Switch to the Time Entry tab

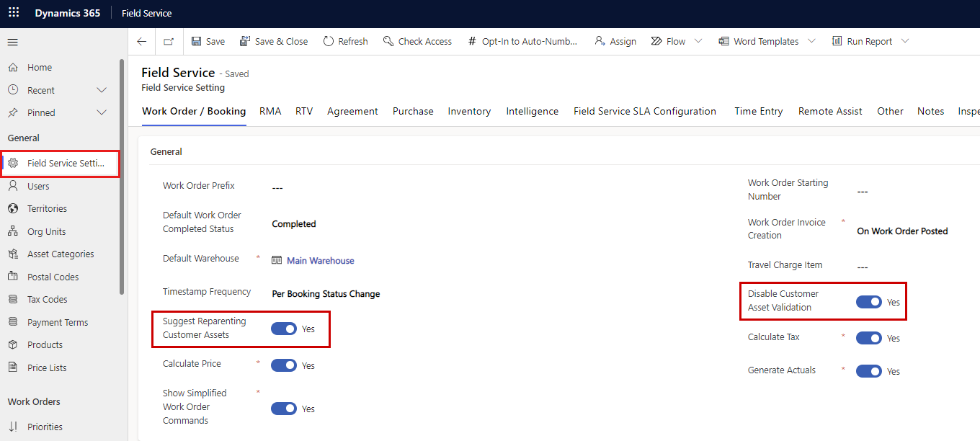click(x=759, y=111)
